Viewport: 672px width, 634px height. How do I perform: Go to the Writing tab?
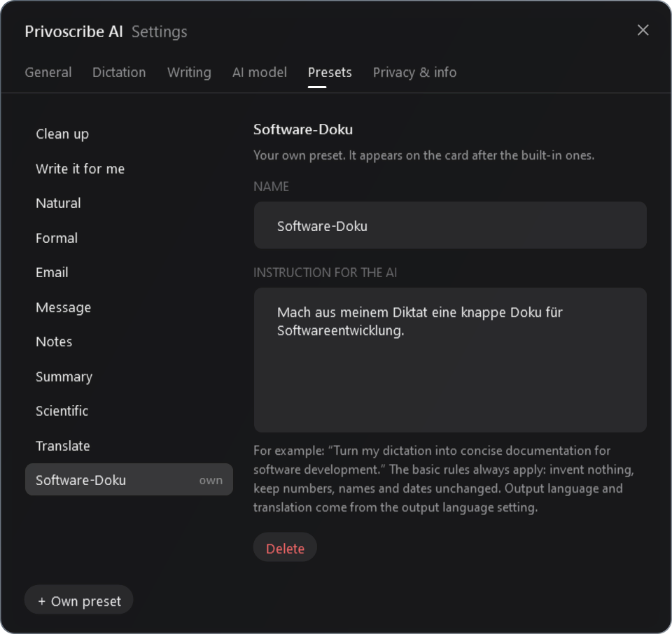189,72
